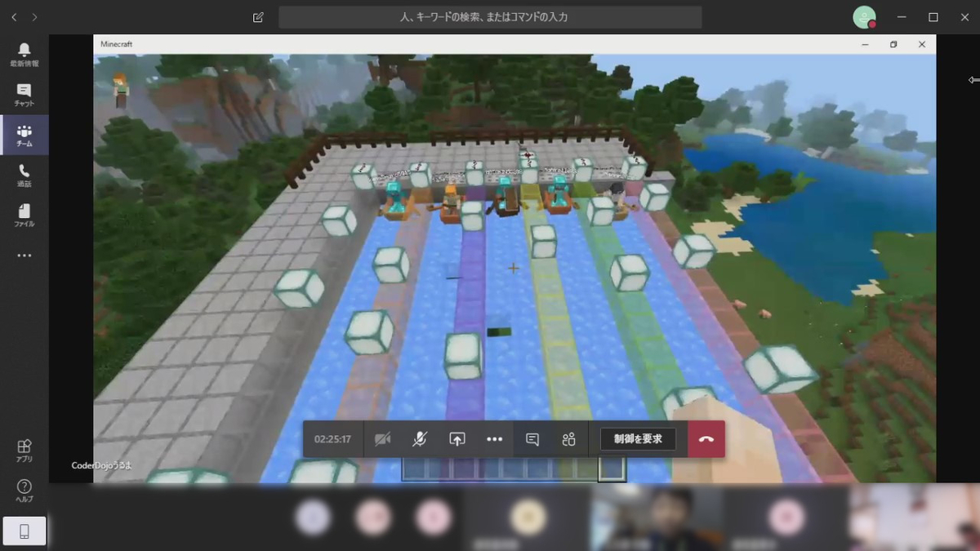Open the share screen tray
The width and height of the screenshot is (980, 551).
coord(457,439)
